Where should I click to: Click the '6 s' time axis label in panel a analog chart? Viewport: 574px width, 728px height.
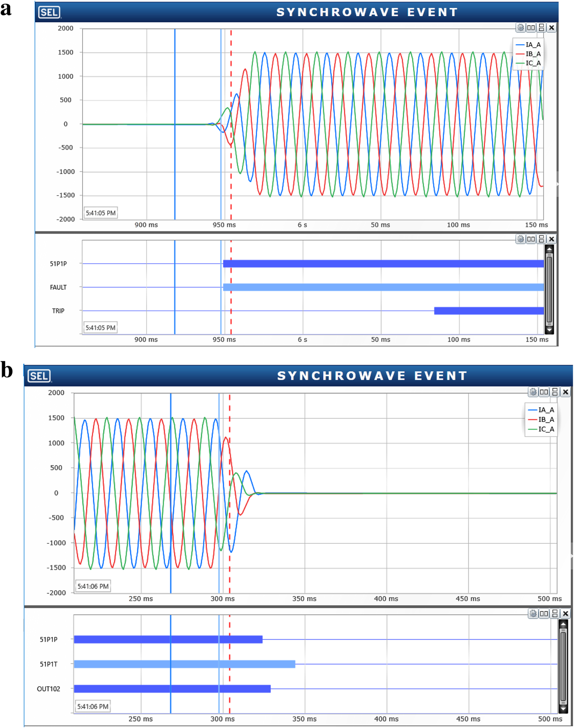(x=302, y=225)
